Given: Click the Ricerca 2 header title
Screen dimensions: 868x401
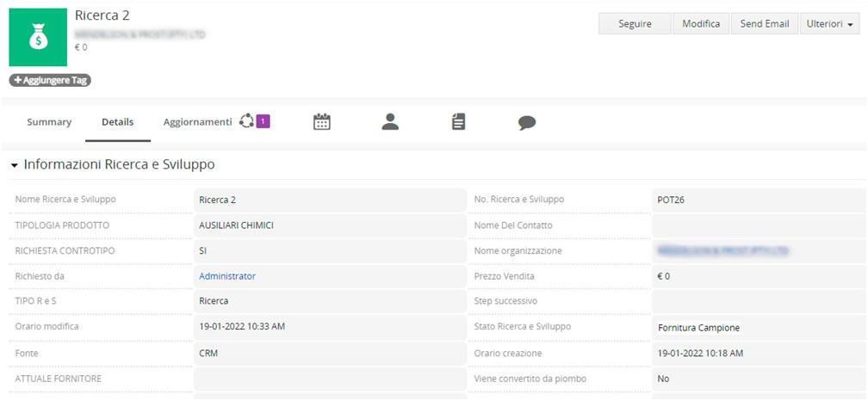Looking at the screenshot, I should pos(102,15).
